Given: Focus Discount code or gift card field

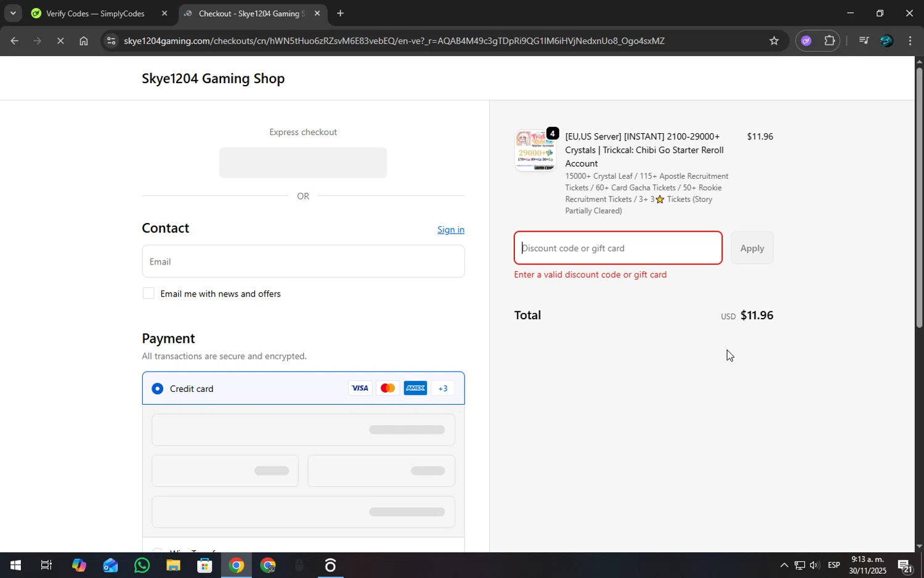Looking at the screenshot, I should 618,248.
